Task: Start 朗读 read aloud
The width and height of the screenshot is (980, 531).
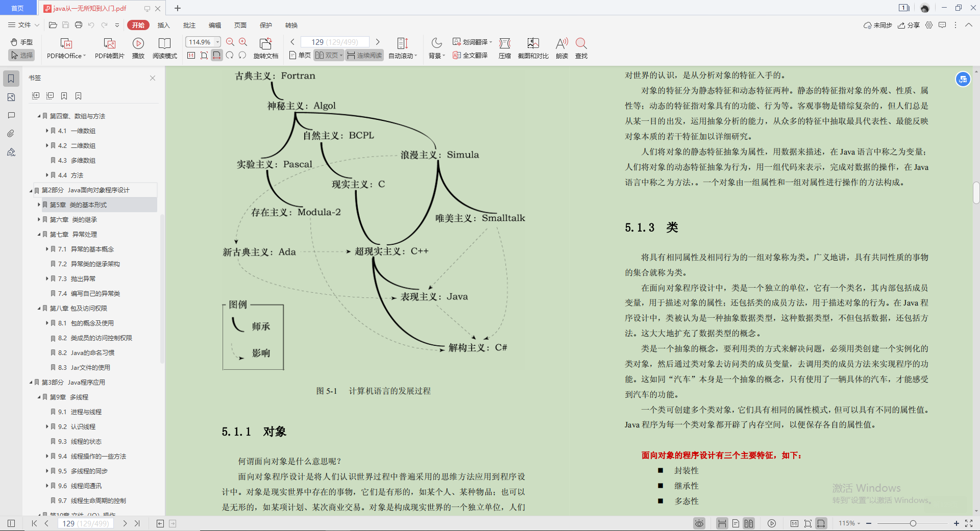Action: 562,48
